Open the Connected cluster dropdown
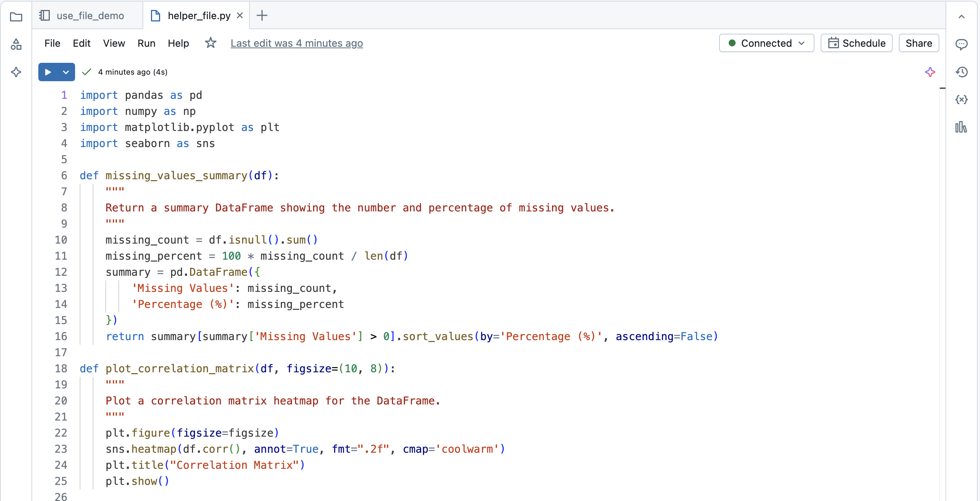This screenshot has width=980, height=501. (766, 43)
